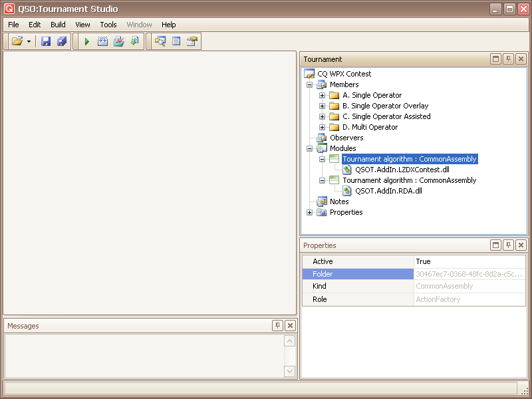Viewport: 532px width, 399px height.
Task: Click the blue list window toolbar icon
Action: click(x=176, y=41)
